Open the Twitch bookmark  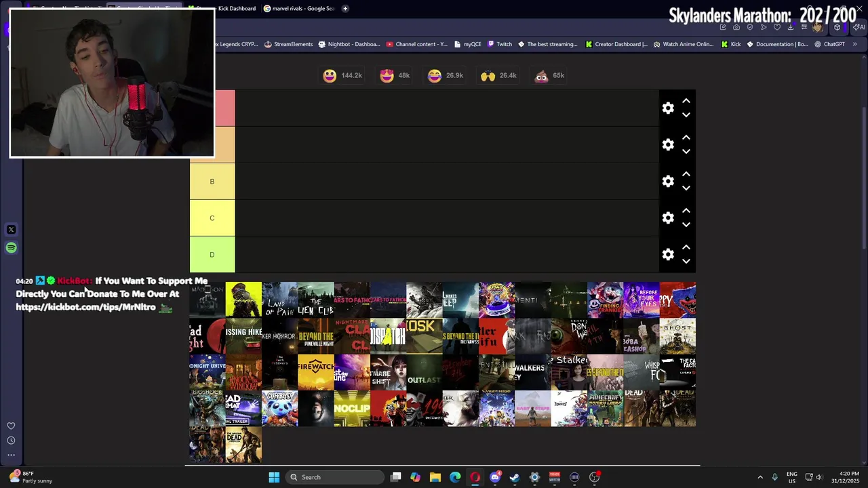tap(499, 44)
